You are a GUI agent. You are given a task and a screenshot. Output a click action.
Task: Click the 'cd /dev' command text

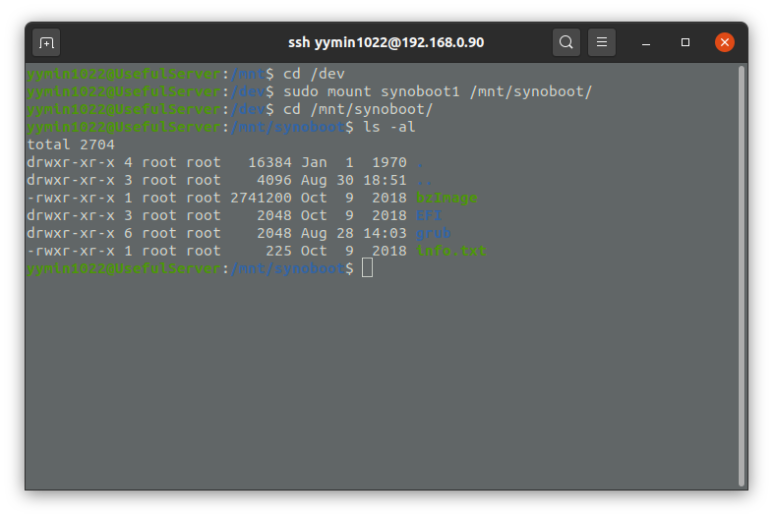pyautogui.click(x=314, y=74)
